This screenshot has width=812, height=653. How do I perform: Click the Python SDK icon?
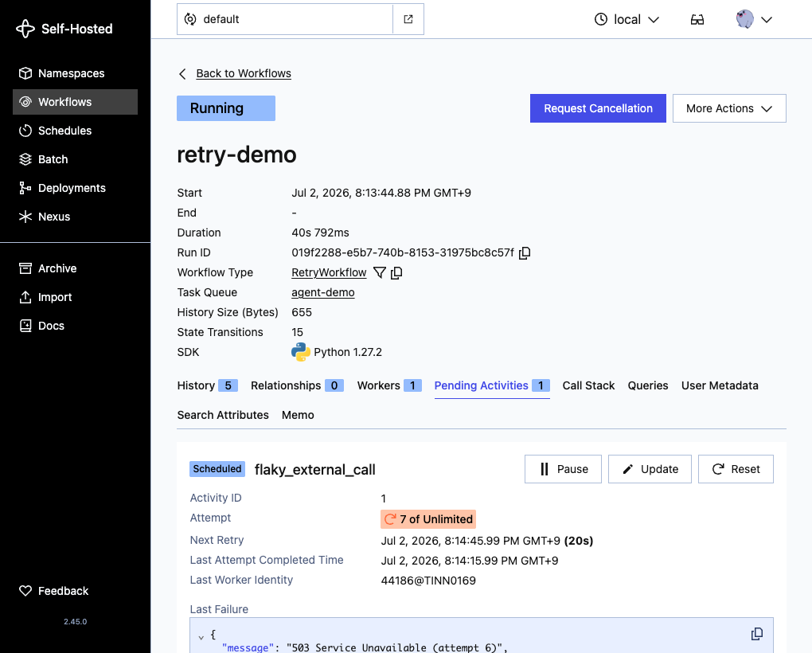(x=300, y=352)
